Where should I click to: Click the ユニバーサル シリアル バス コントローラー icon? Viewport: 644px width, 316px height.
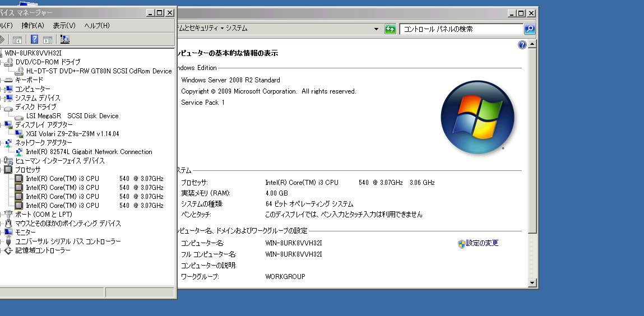pyautogui.click(x=8, y=241)
